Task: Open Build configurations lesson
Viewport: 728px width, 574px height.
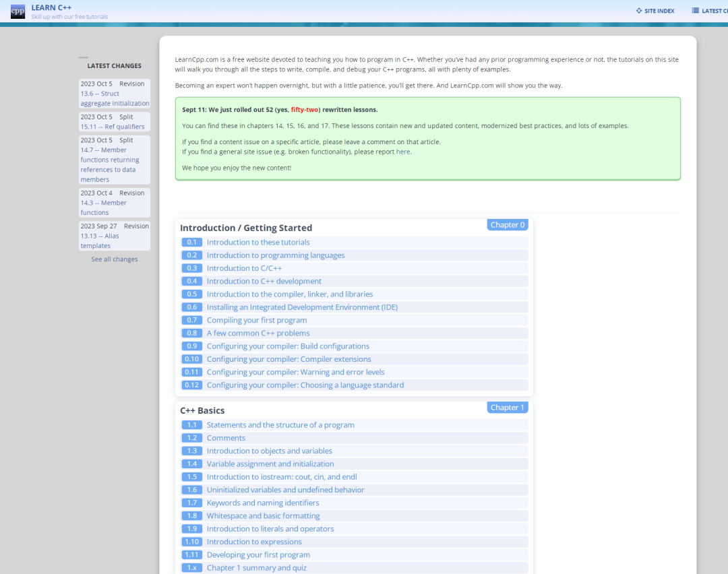Action: 288,346
